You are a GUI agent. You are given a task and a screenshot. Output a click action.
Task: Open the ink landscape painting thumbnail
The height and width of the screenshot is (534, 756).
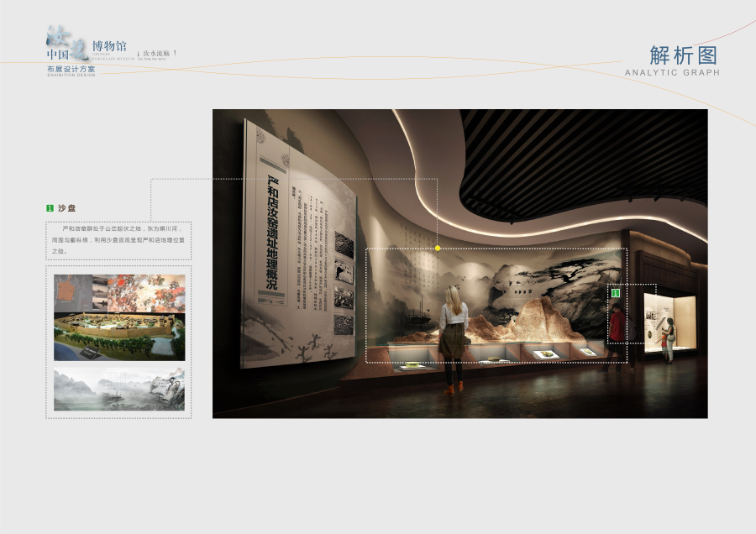pyautogui.click(x=118, y=389)
